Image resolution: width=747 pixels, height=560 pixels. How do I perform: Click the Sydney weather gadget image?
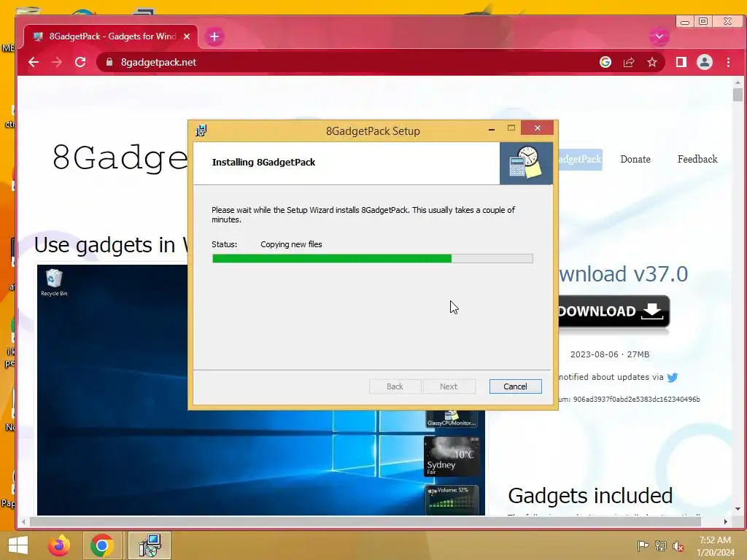click(x=451, y=456)
